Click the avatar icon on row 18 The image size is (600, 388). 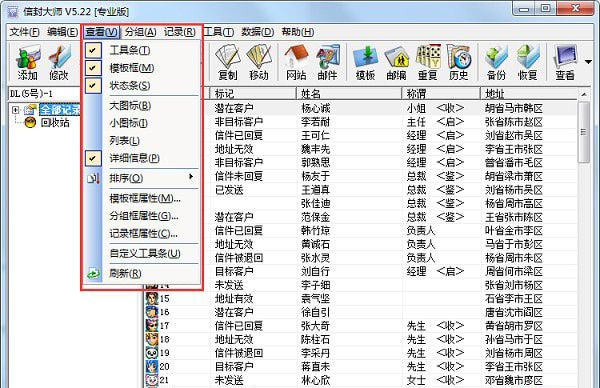click(152, 339)
